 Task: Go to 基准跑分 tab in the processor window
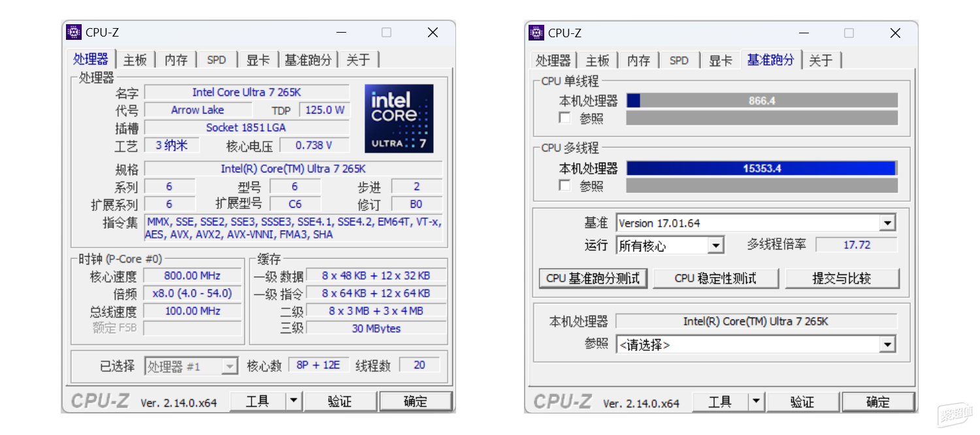pos(308,60)
